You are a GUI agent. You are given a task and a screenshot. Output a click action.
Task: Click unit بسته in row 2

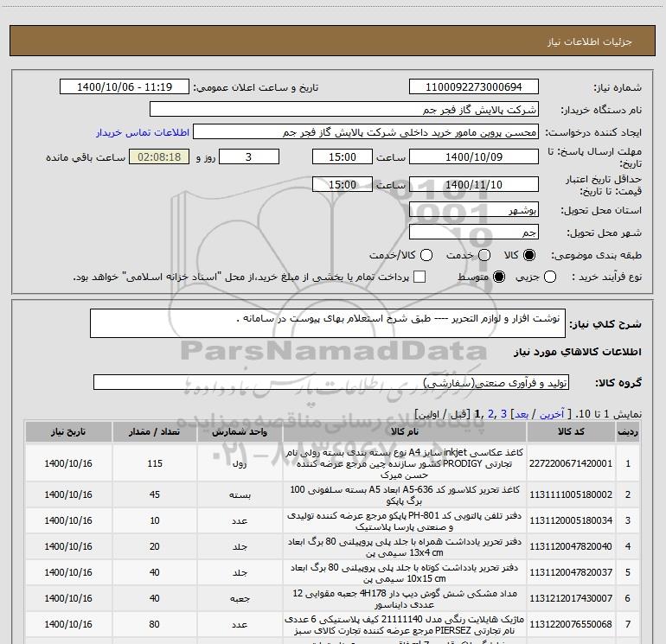(x=240, y=495)
